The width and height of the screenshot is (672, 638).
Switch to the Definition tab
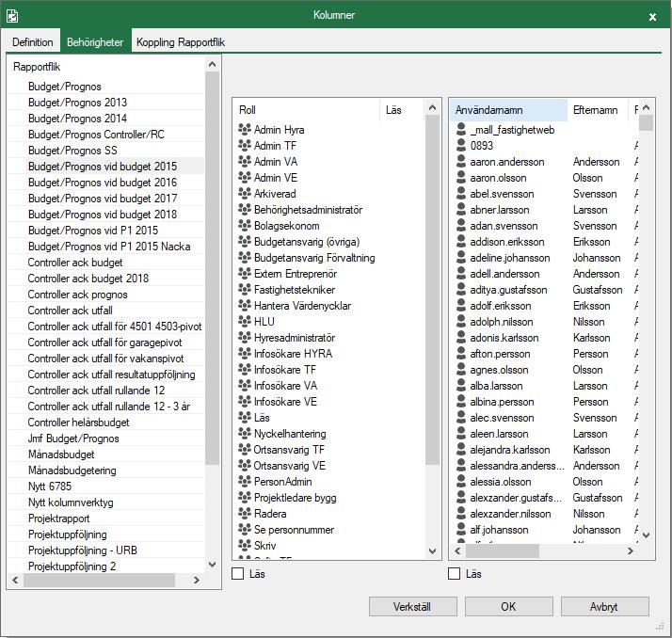[33, 42]
